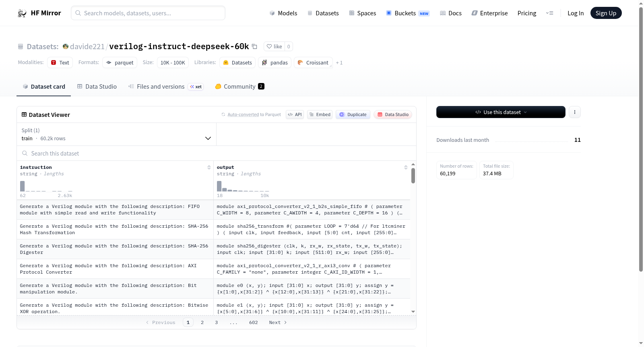The width and height of the screenshot is (644, 347).
Task: Click the API button
Action: 295,114
